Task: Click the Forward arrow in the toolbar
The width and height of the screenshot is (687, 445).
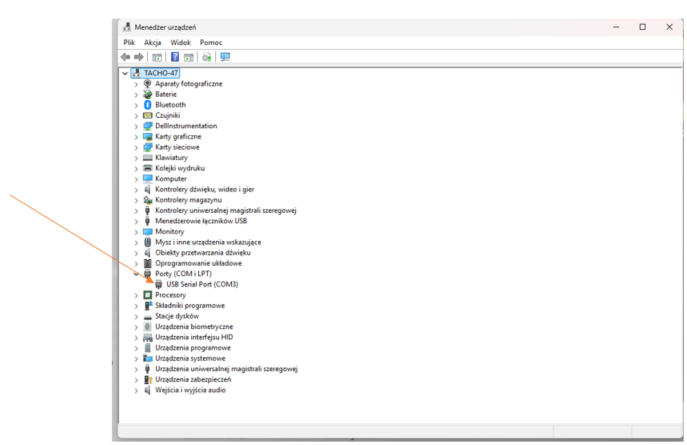Action: click(x=139, y=57)
